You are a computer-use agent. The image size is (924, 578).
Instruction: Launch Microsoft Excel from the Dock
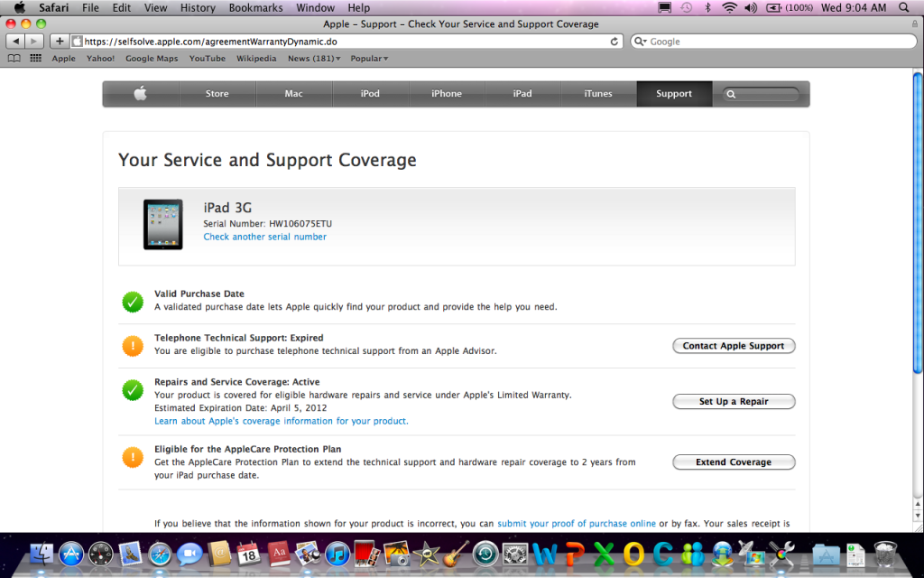[x=604, y=555]
